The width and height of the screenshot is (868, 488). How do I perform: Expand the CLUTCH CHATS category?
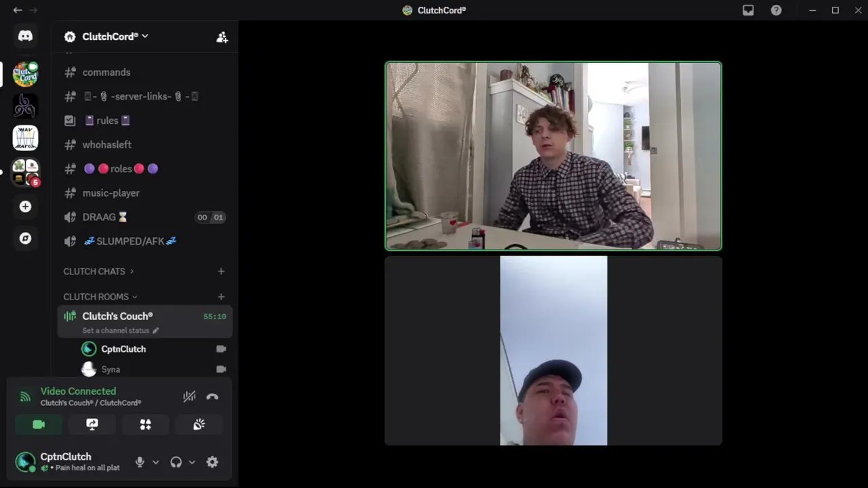pyautogui.click(x=98, y=271)
